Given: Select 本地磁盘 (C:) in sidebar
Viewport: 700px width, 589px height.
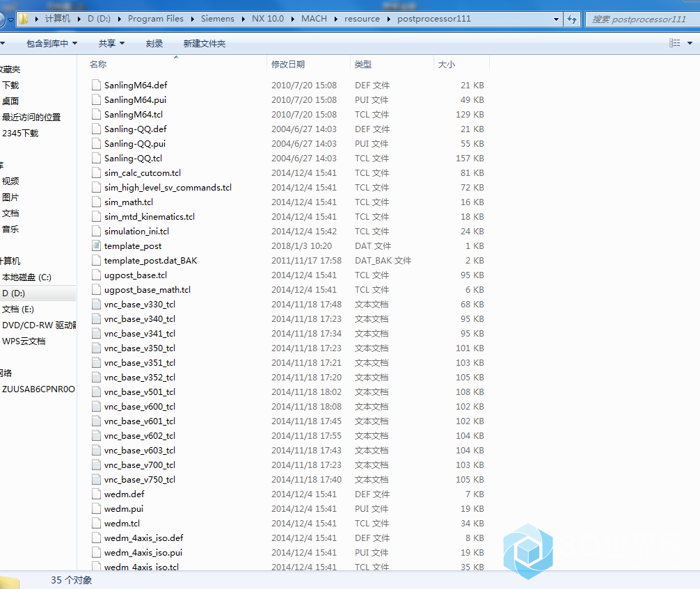Looking at the screenshot, I should coord(26,277).
